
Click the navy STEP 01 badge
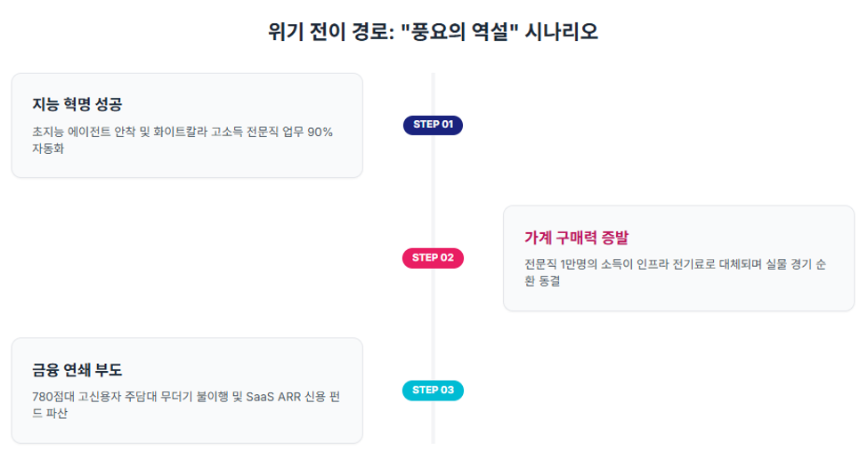click(433, 125)
